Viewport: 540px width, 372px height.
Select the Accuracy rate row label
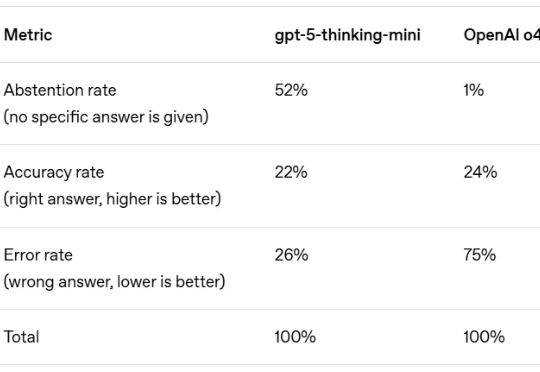pyautogui.click(x=54, y=172)
